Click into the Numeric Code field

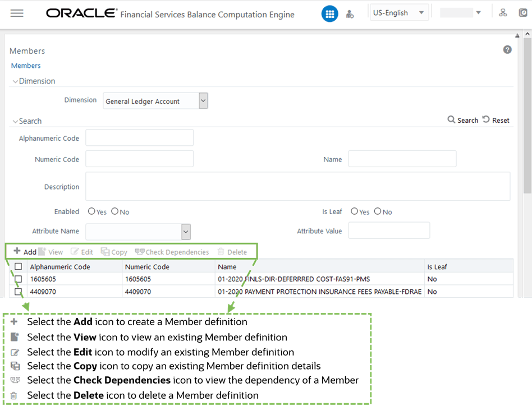pos(139,159)
